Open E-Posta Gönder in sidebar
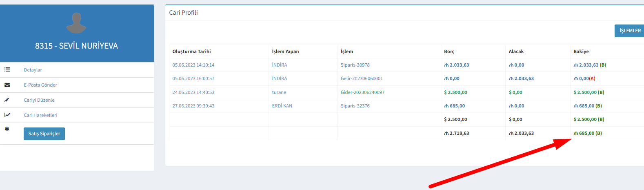 pos(40,85)
